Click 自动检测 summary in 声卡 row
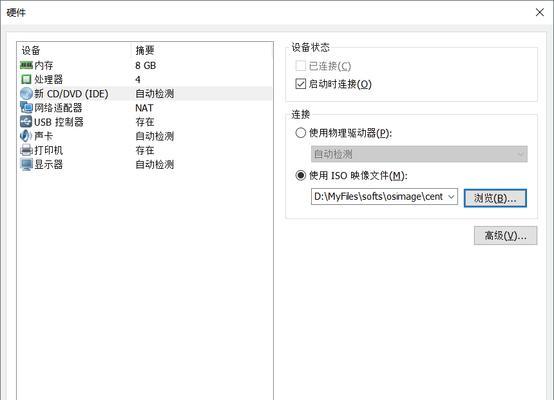The height and width of the screenshot is (400, 554). (155, 136)
